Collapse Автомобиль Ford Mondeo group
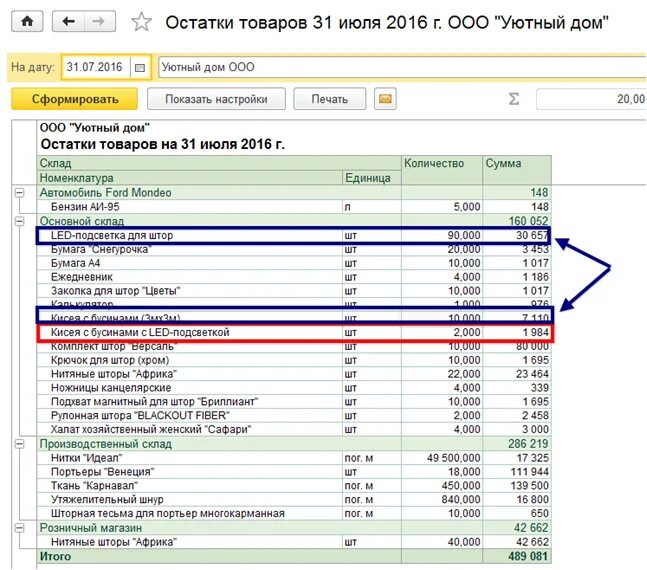Image resolution: width=647 pixels, height=570 pixels. pos(19,192)
